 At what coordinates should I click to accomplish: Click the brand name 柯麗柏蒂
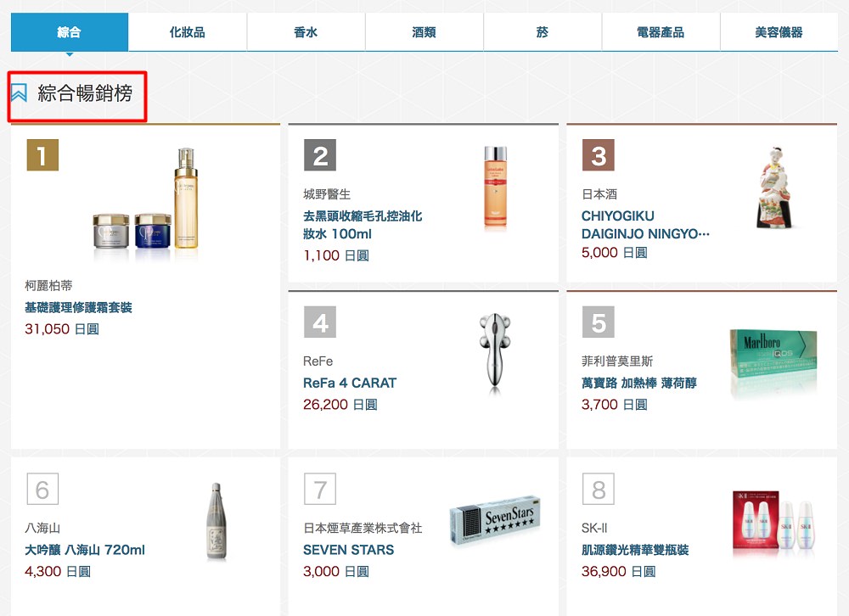(48, 285)
